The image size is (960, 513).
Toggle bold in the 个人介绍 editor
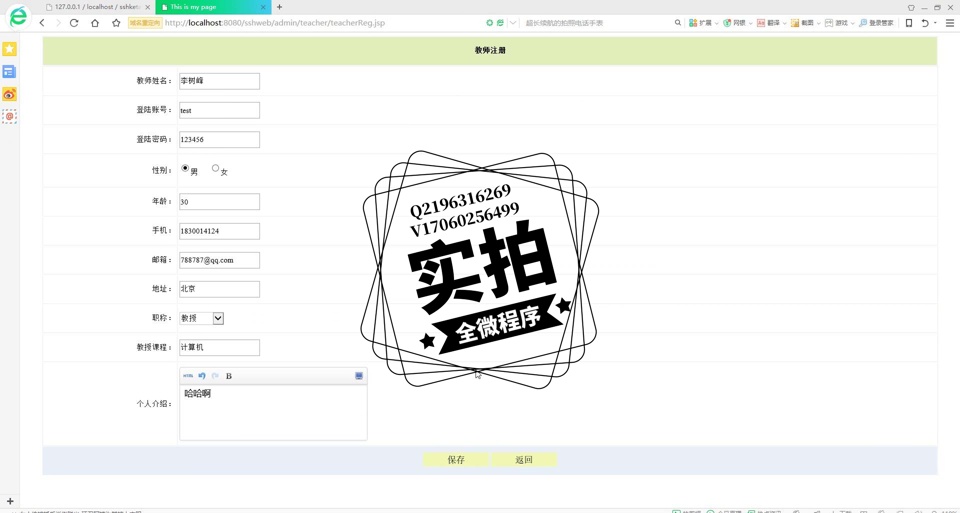229,376
